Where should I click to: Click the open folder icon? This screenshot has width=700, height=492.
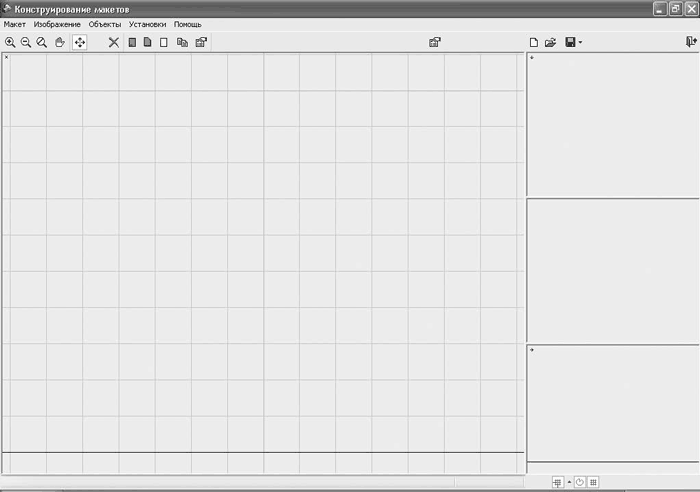pos(550,42)
